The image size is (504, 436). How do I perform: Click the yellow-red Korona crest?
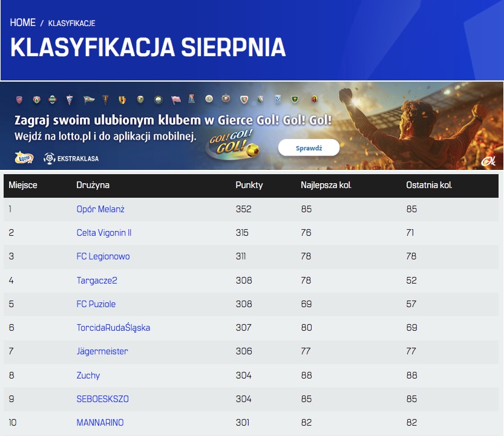(122, 100)
